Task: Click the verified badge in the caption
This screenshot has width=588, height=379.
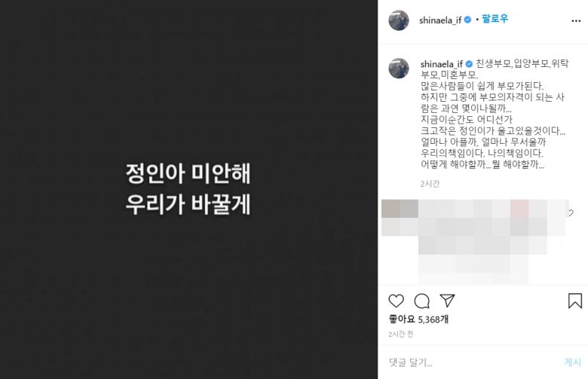Action: [x=469, y=64]
